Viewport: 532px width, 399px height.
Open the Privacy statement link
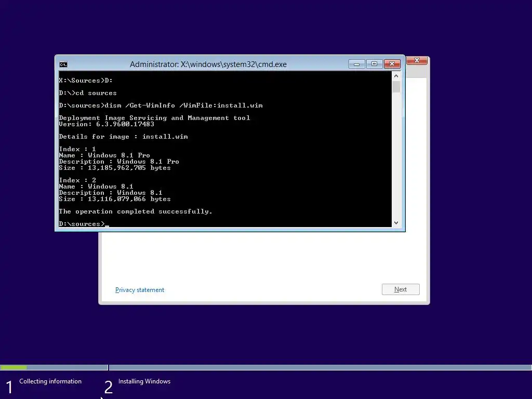139,290
